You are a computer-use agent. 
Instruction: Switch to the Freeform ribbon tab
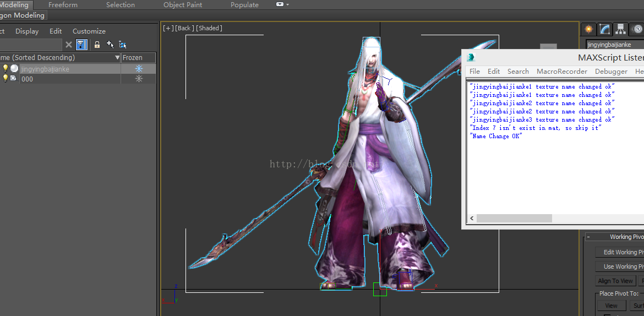click(63, 5)
